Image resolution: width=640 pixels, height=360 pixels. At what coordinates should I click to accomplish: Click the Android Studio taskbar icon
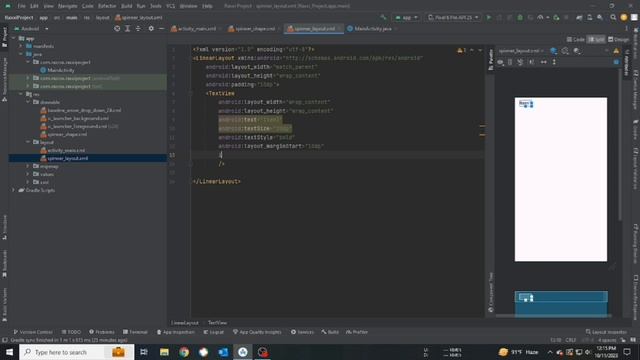click(x=243, y=352)
